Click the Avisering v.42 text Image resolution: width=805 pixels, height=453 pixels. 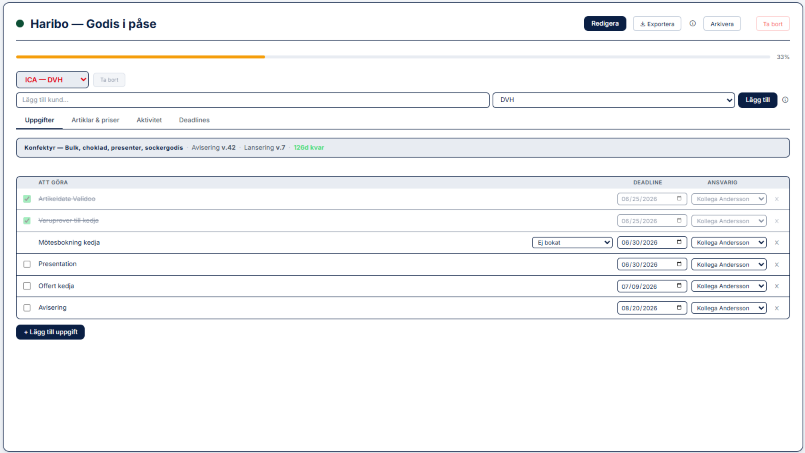click(x=214, y=148)
